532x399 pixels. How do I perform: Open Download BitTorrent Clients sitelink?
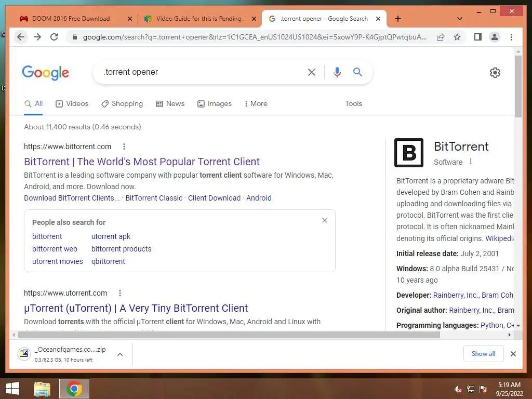coord(72,198)
